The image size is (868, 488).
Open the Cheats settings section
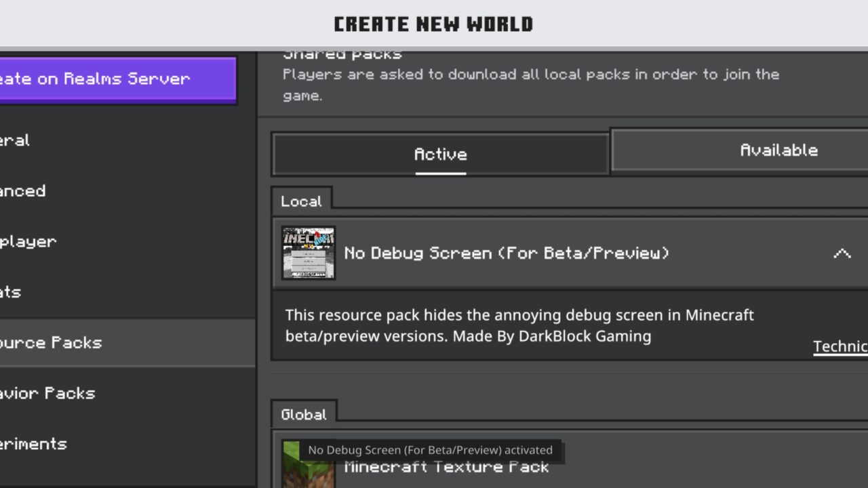(x=127, y=292)
